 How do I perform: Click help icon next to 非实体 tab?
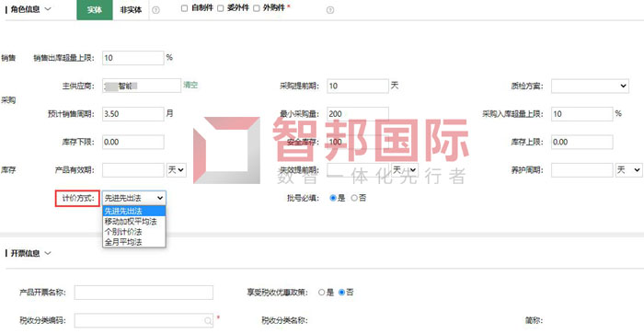[155, 10]
